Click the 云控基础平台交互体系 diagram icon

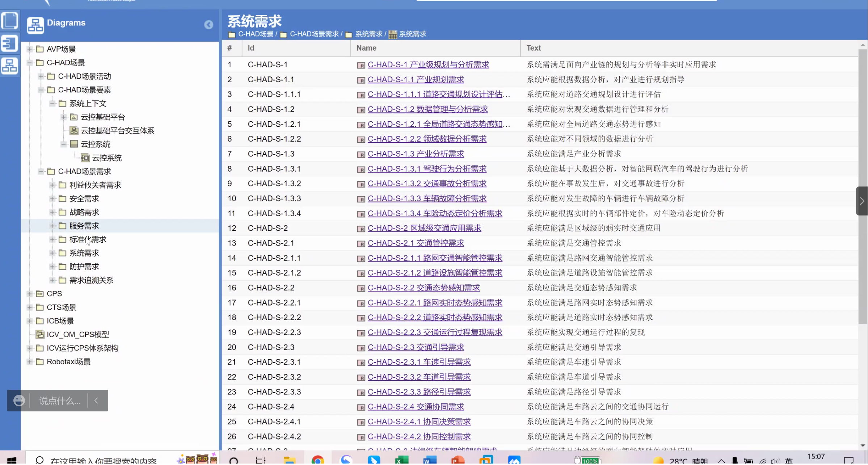(x=74, y=131)
